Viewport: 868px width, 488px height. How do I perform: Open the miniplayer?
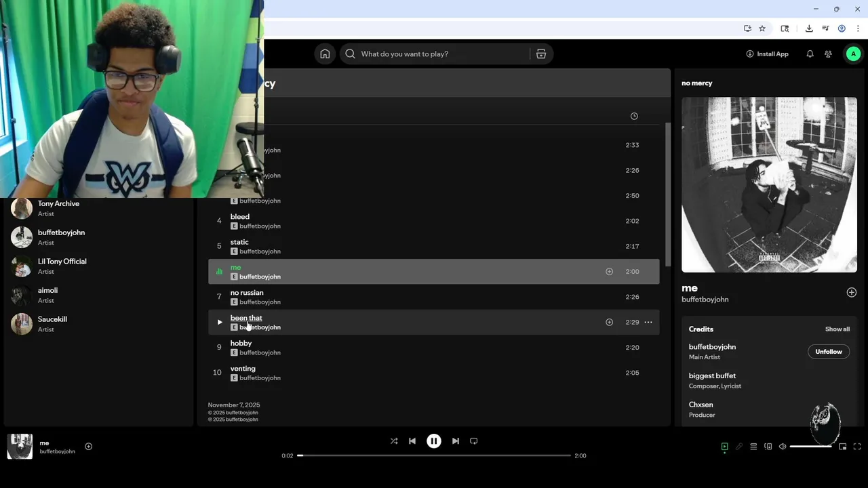[x=843, y=447]
